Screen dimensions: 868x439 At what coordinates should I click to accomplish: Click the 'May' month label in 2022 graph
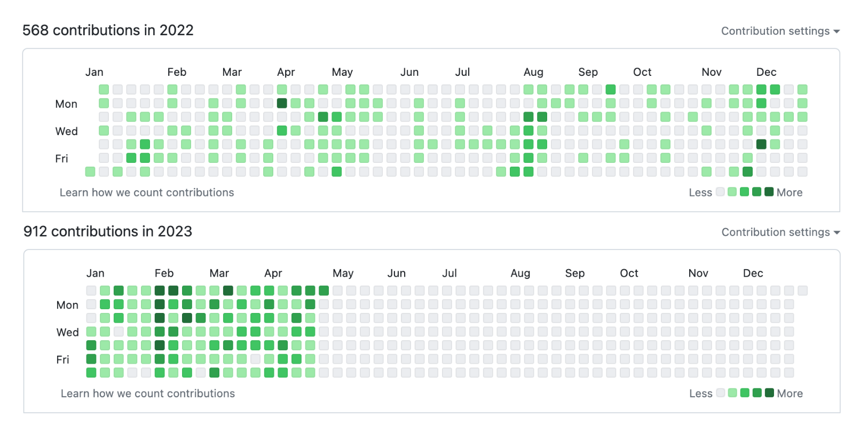pos(342,72)
